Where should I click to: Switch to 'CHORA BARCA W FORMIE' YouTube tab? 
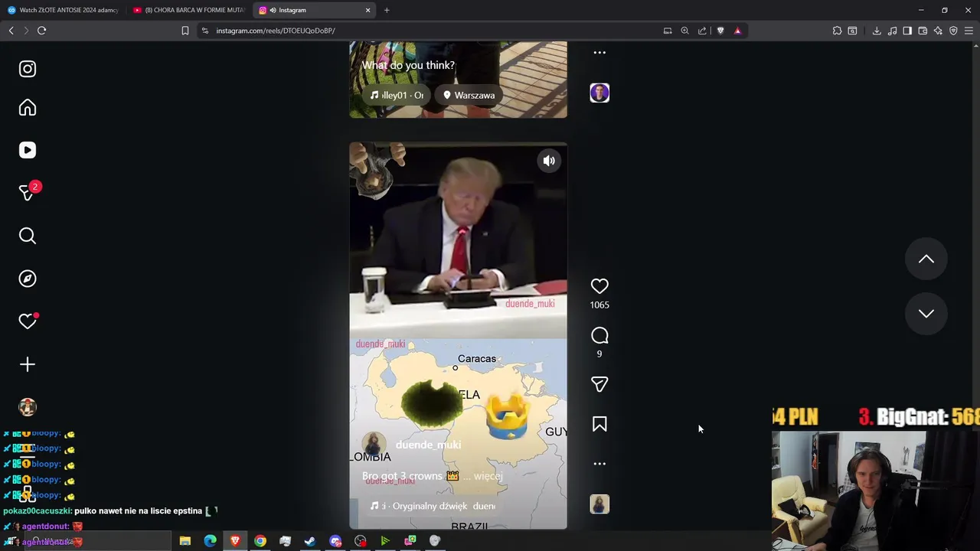(x=188, y=10)
